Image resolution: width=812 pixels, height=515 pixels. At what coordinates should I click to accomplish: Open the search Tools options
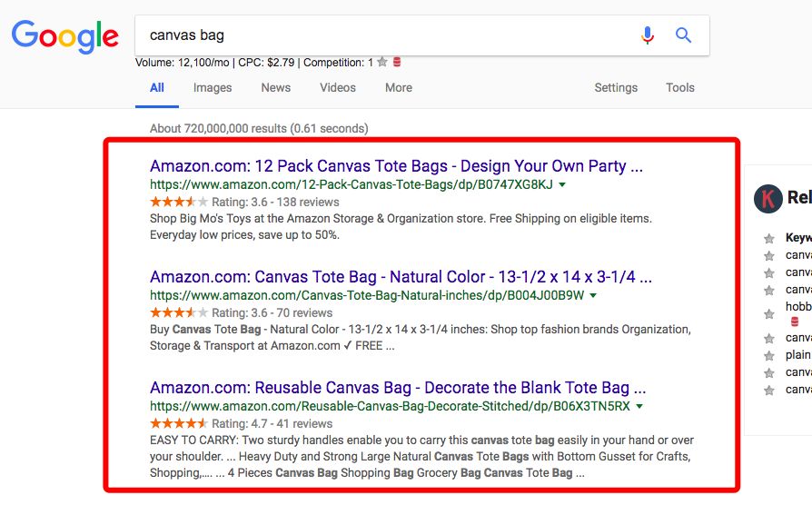tap(679, 88)
